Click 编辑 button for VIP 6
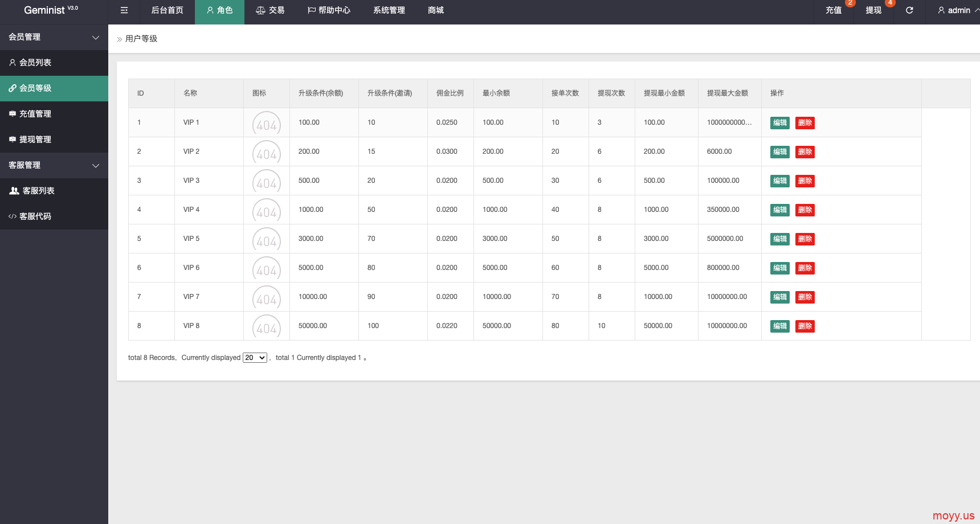This screenshot has width=980, height=524. tap(780, 268)
